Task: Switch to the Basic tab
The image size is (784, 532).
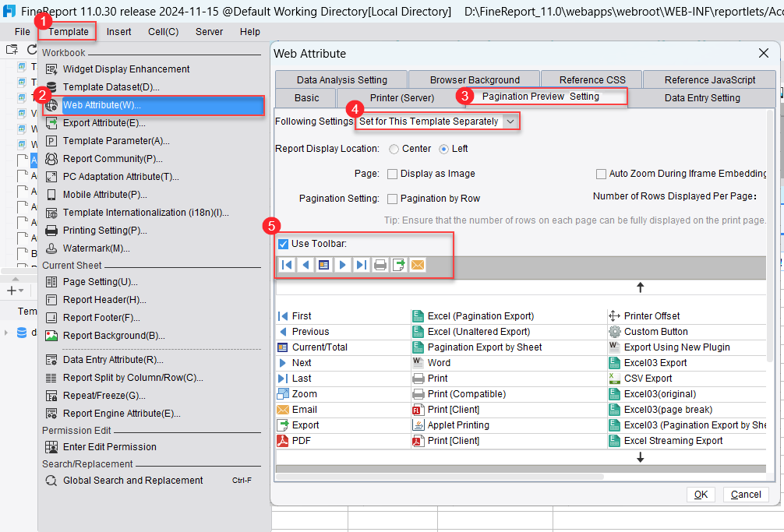Action: (306, 98)
